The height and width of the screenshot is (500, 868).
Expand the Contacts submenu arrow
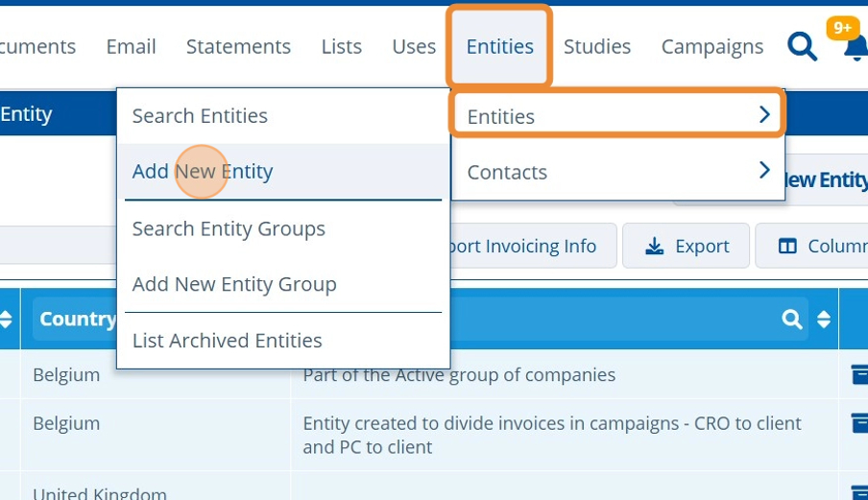pyautogui.click(x=764, y=171)
